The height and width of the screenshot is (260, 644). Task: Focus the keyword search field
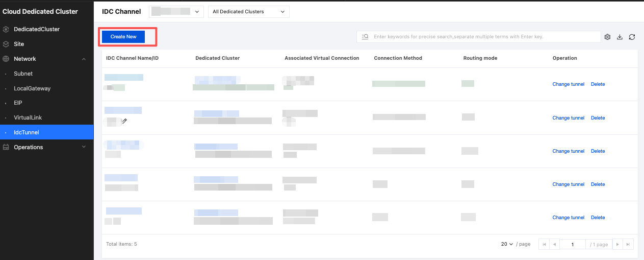(484, 37)
